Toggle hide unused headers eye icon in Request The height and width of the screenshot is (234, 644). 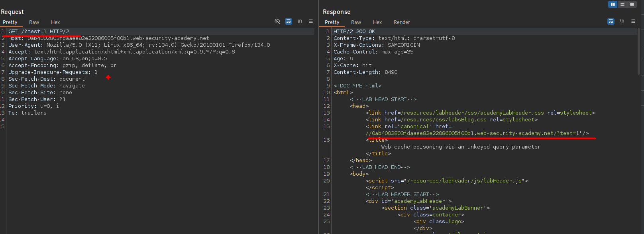pos(277,21)
